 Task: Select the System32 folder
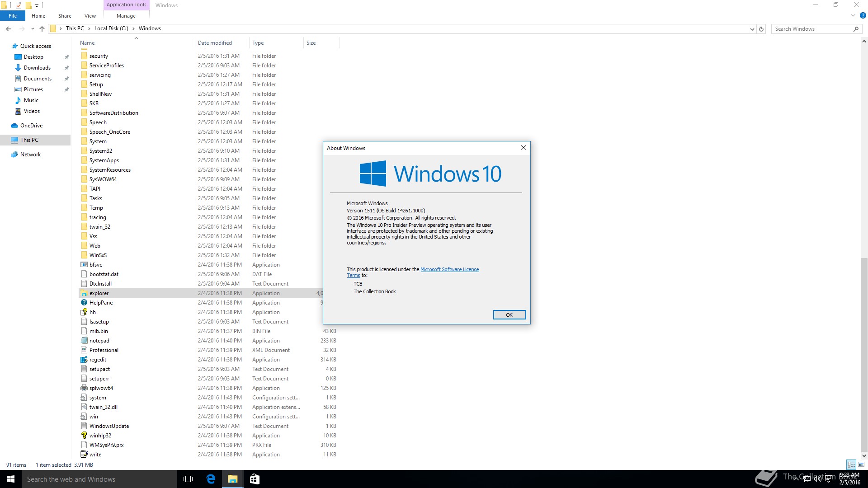(x=100, y=151)
